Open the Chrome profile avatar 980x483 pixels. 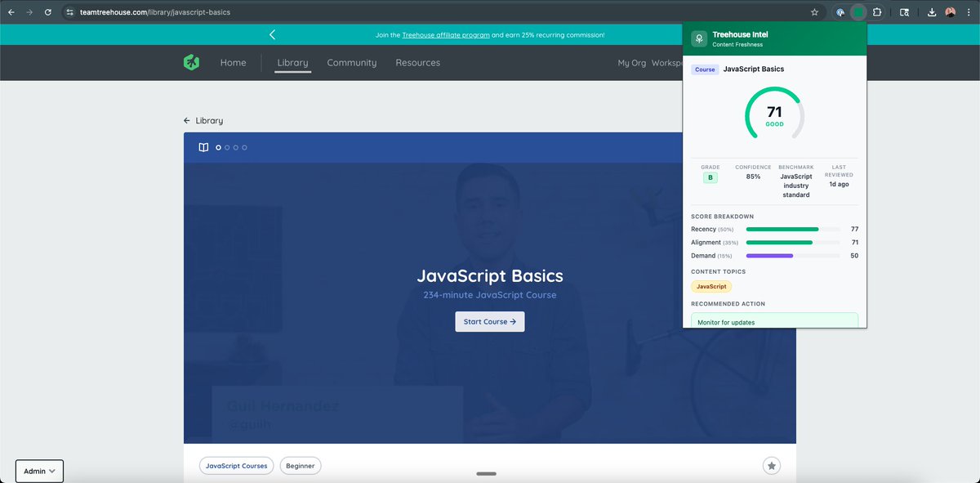click(x=951, y=12)
